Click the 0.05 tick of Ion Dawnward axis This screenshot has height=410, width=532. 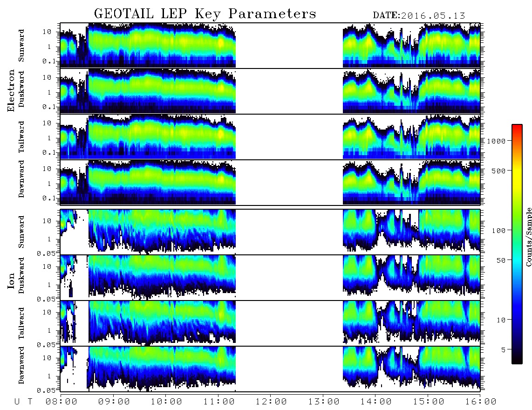point(47,390)
